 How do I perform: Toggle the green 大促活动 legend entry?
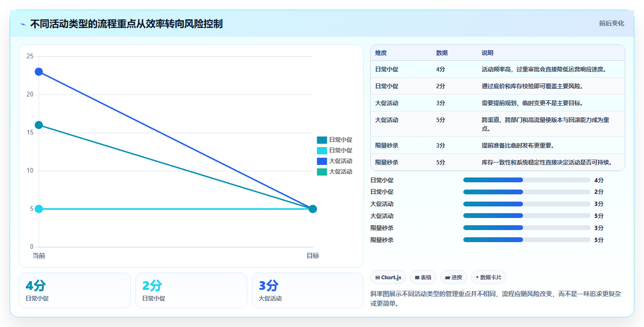coord(335,172)
